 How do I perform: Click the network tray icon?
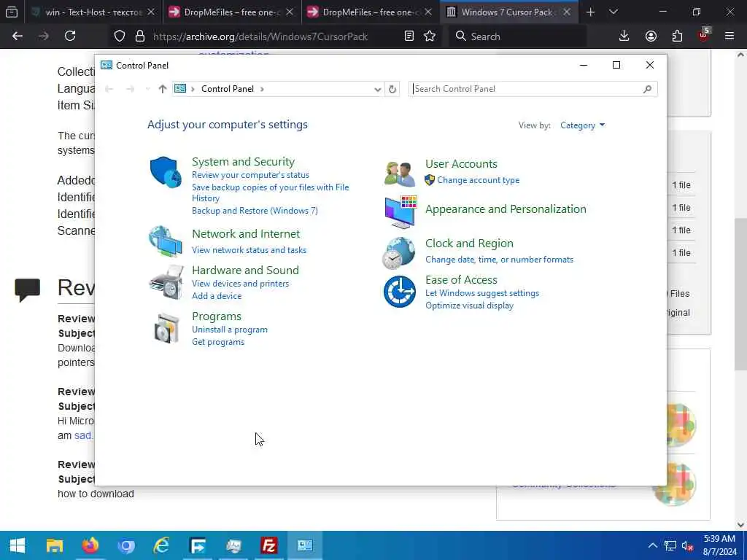coord(670,546)
